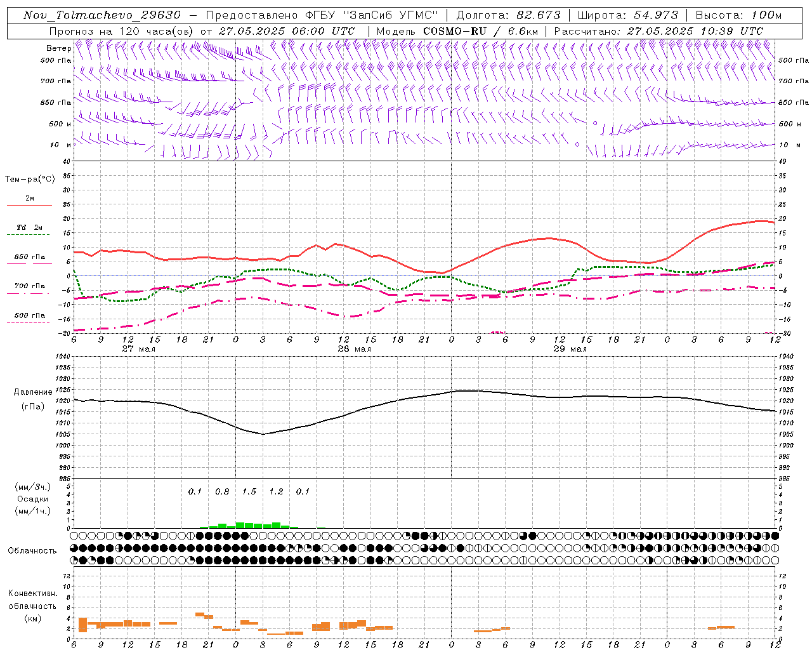The image size is (812, 650).
Task: Click the 27 мая date label
Action: click(138, 349)
